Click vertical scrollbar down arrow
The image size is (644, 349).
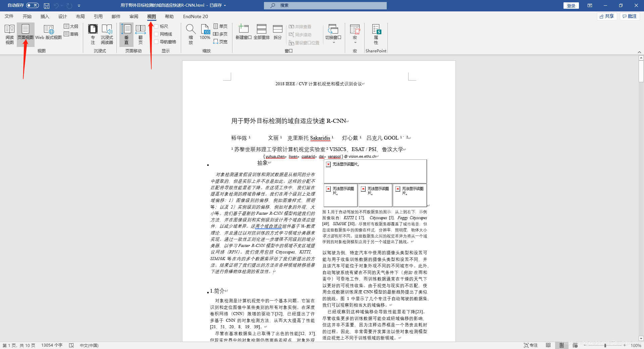click(x=641, y=339)
